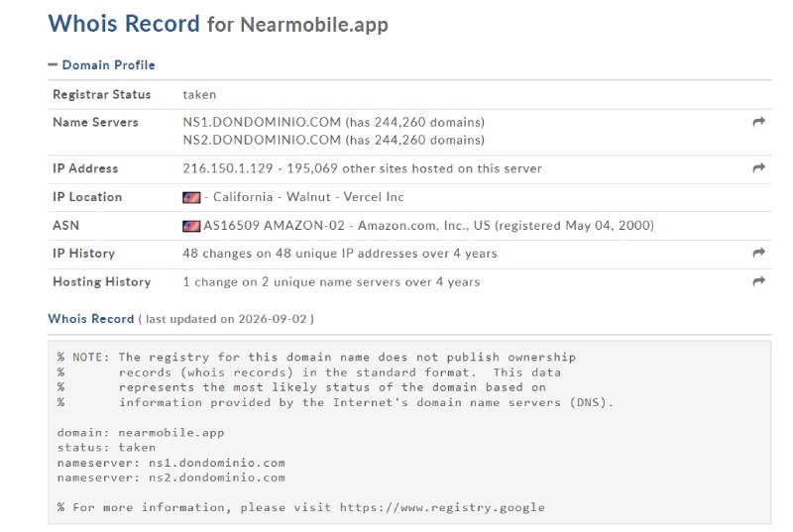Click the nameserver: ns1.dondominio.com line
793x532 pixels.
[x=170, y=463]
